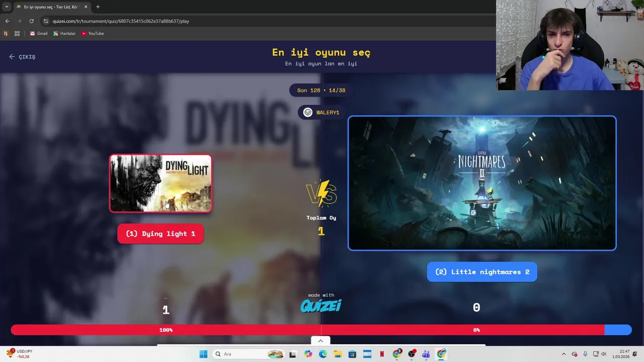This screenshot has height=362, width=644.
Task: Open Microsoft Store from the taskbar
Action: pos(352,354)
